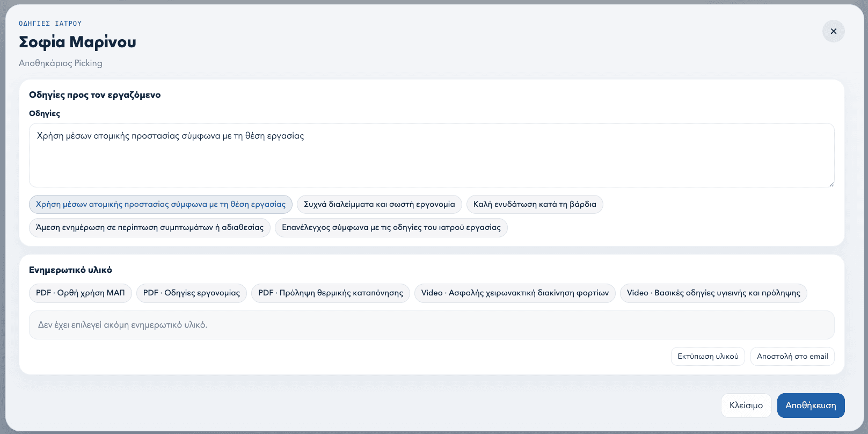This screenshot has width=868, height=434.
Task: Click into the Οδηγίες text area
Action: point(432,155)
